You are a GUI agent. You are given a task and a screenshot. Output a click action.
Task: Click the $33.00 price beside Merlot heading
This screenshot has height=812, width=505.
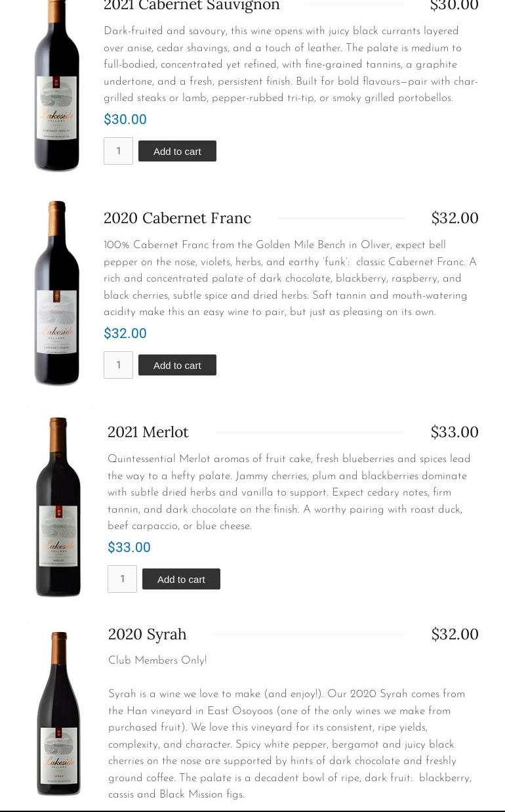[x=455, y=432]
